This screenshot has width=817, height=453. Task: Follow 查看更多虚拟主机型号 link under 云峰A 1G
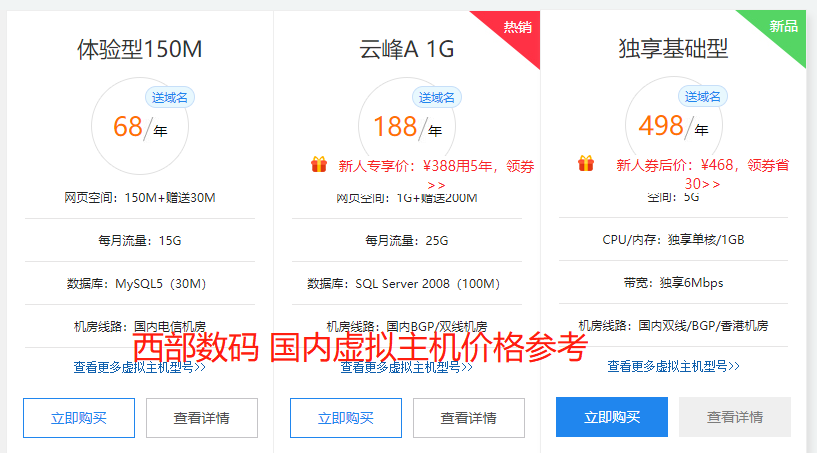point(406,367)
